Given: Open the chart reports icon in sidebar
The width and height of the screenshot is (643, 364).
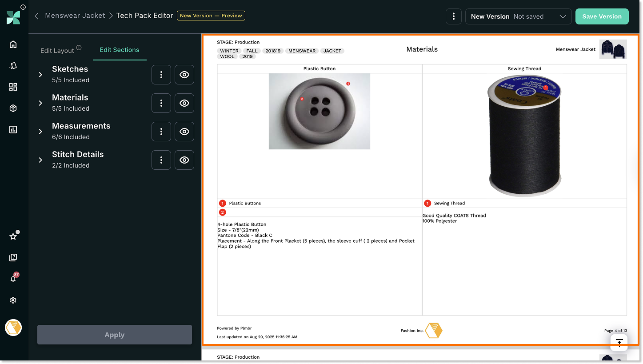Looking at the screenshot, I should coord(13,130).
